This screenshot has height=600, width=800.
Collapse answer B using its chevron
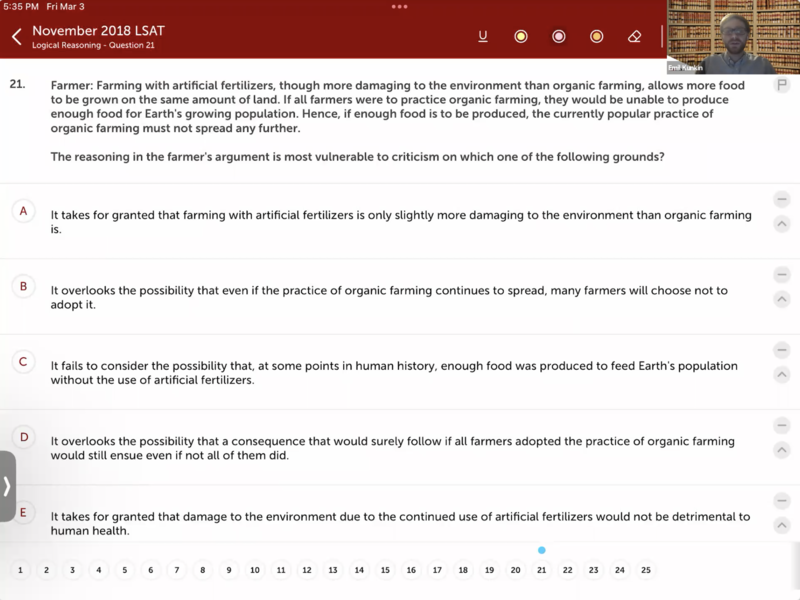pos(782,299)
